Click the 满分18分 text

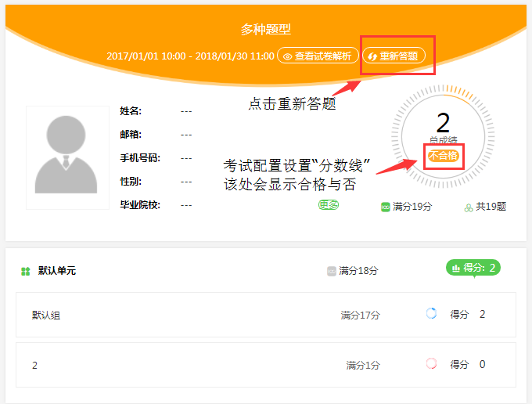pyautogui.click(x=358, y=271)
